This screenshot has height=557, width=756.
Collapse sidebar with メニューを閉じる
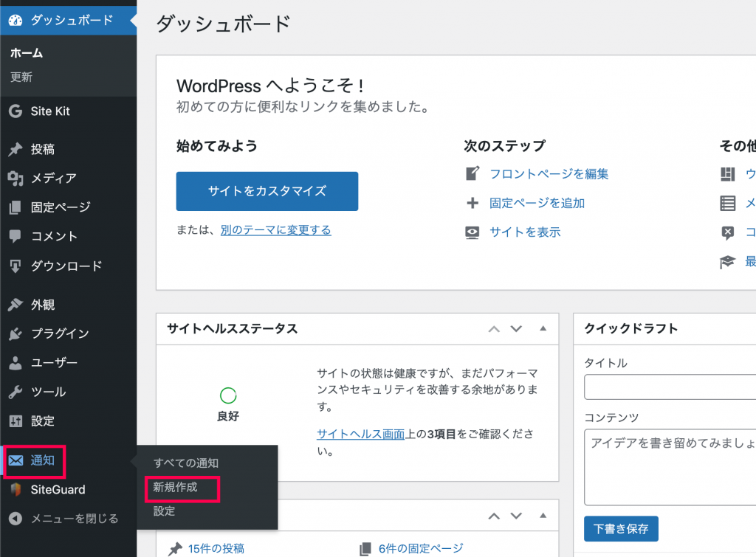(64, 519)
